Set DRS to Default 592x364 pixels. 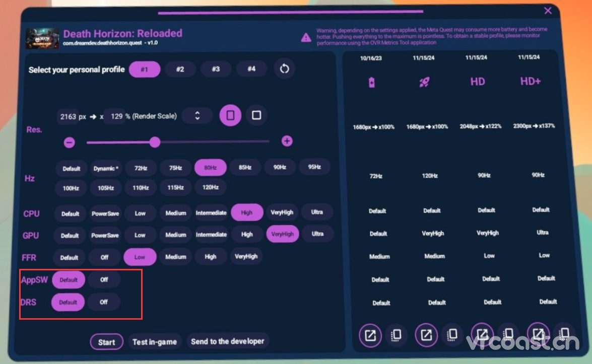click(68, 303)
